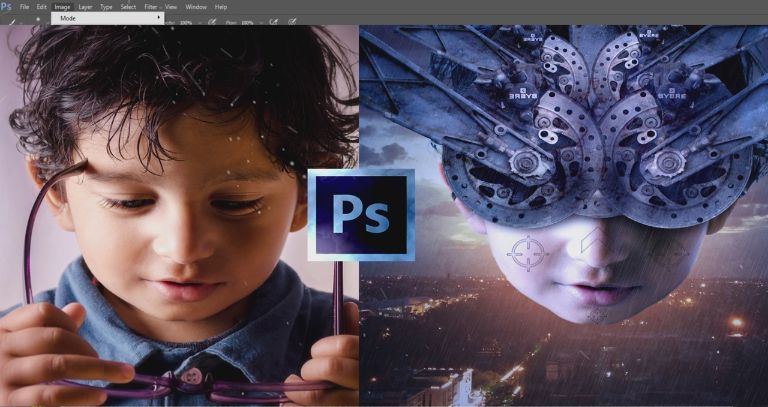This screenshot has width=768, height=407.
Task: Click the open Image menu
Action: coord(62,7)
